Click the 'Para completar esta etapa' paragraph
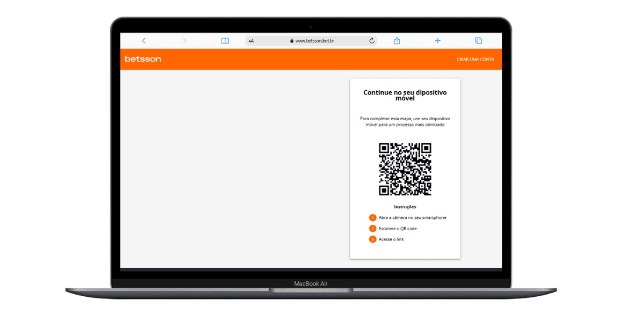Screen dimensions: 644x322 (x=405, y=121)
